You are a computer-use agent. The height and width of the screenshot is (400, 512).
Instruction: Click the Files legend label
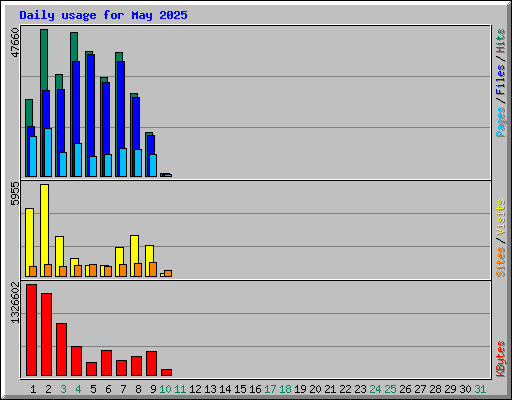tap(501, 80)
